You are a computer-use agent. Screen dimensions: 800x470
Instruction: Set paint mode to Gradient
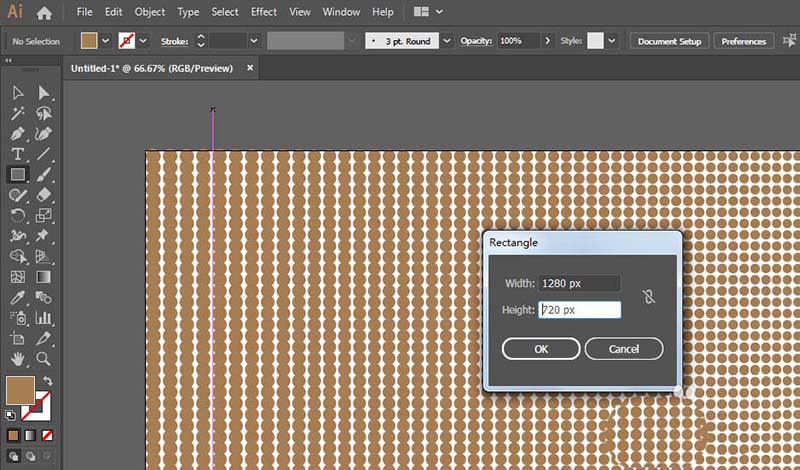30,435
